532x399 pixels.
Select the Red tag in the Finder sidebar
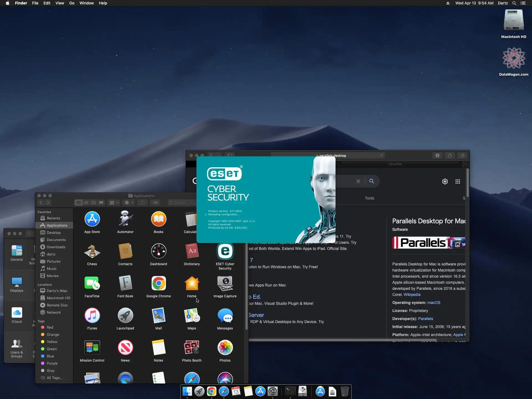click(50, 327)
